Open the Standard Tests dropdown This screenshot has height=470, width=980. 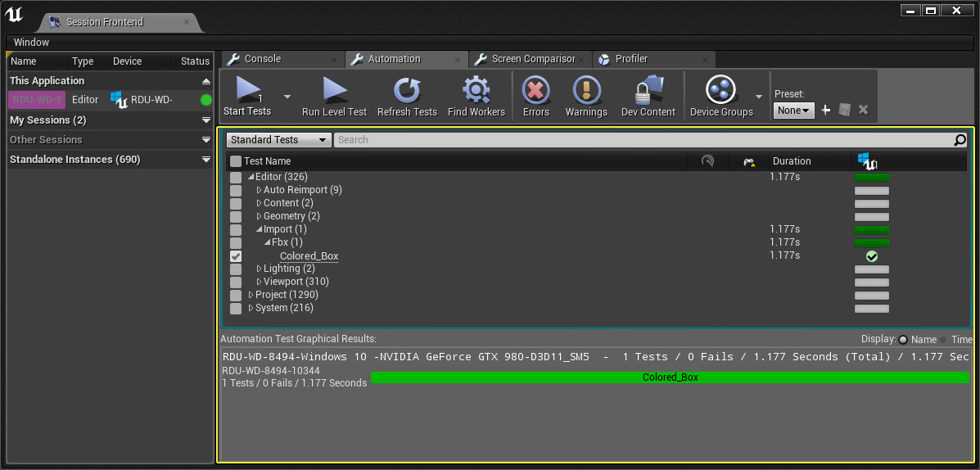coord(278,140)
